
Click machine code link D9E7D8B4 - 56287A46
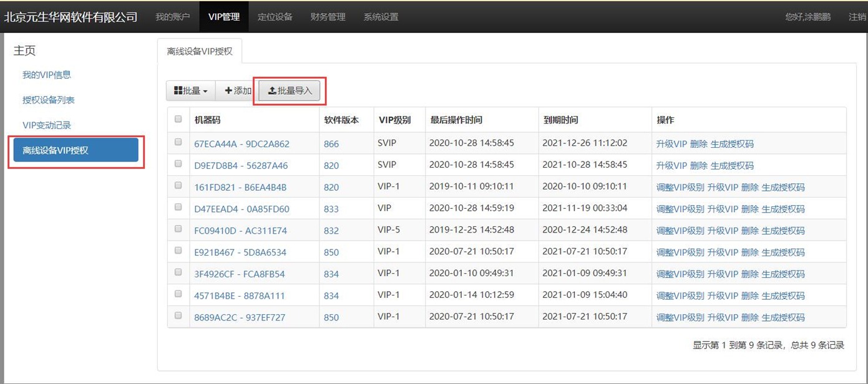point(241,166)
